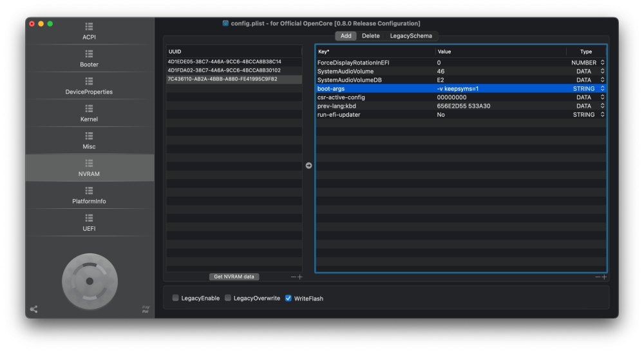
Task: Add a new UUID with plus button
Action: [x=300, y=277]
